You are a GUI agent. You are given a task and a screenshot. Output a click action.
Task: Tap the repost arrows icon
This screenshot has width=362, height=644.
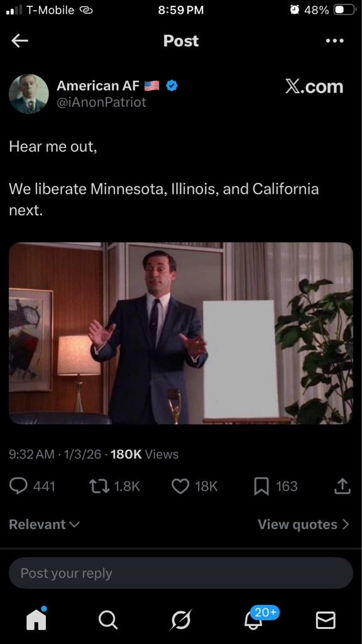(x=99, y=486)
